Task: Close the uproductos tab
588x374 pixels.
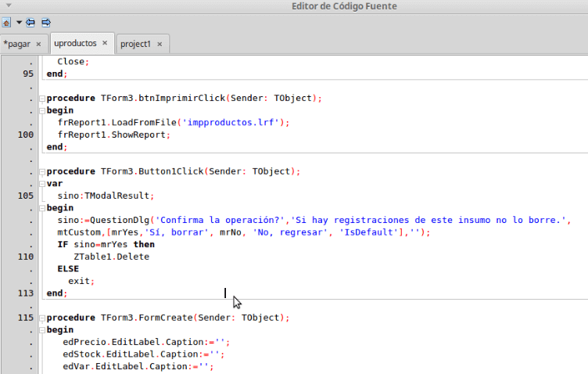Action: click(x=106, y=43)
